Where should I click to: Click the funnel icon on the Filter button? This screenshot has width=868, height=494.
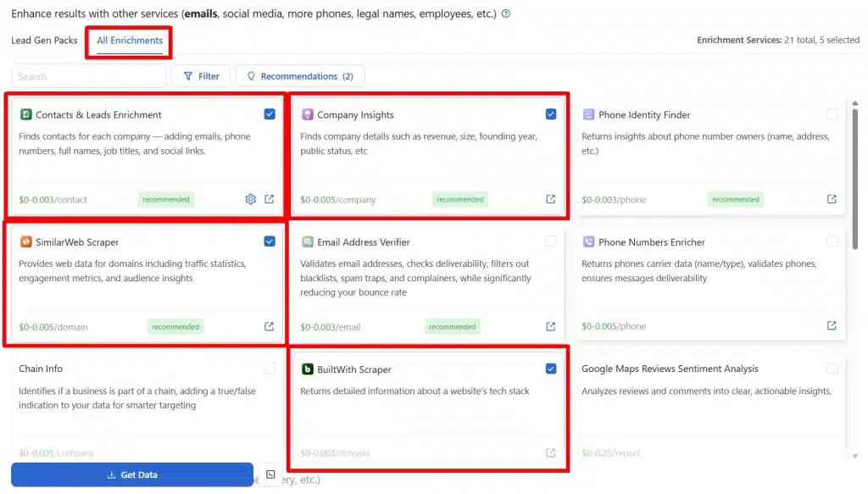tap(186, 75)
